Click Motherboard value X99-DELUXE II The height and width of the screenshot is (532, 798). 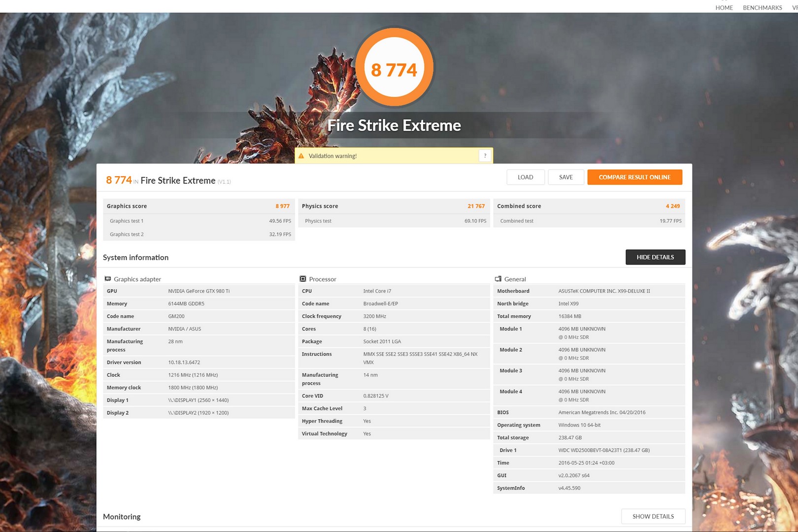(604, 291)
